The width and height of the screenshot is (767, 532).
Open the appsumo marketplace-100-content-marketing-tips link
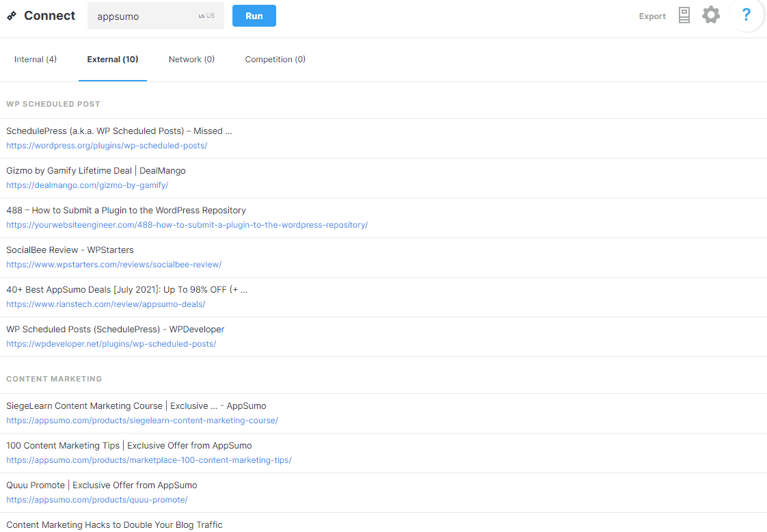click(x=149, y=460)
